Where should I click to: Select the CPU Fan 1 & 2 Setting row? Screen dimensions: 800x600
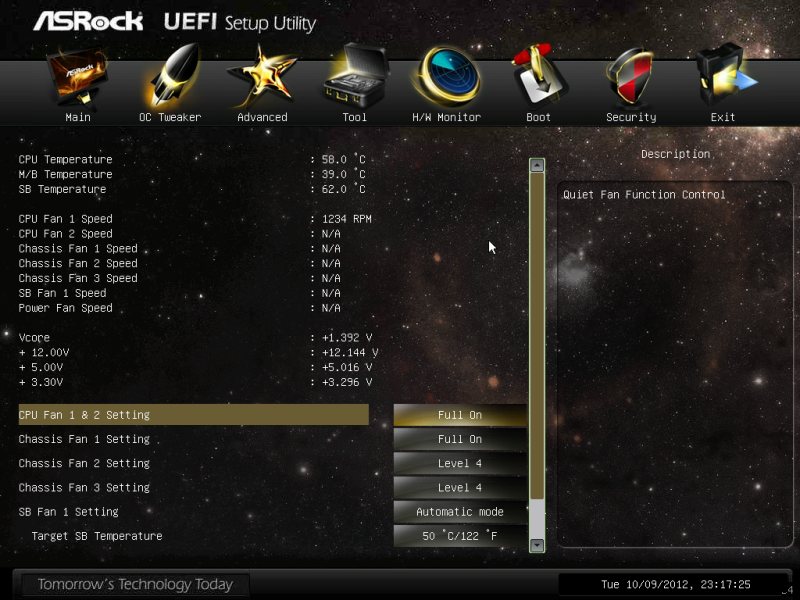tap(193, 415)
